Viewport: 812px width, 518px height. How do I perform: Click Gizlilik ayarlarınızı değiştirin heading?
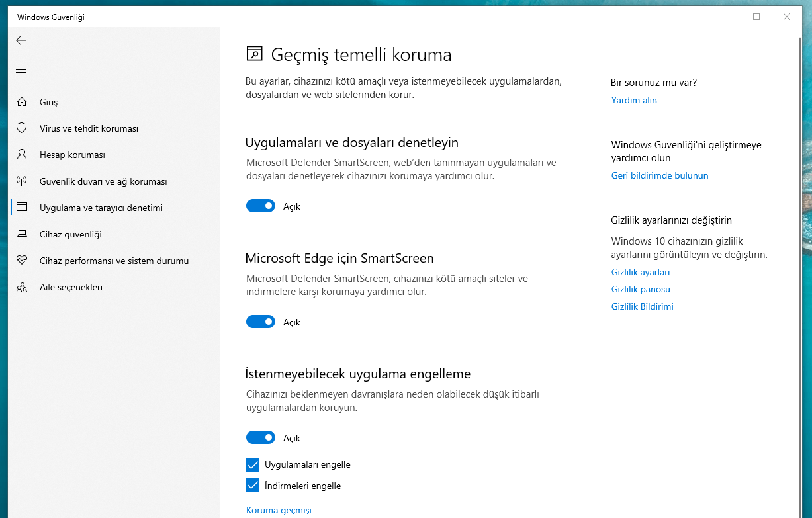tap(671, 220)
